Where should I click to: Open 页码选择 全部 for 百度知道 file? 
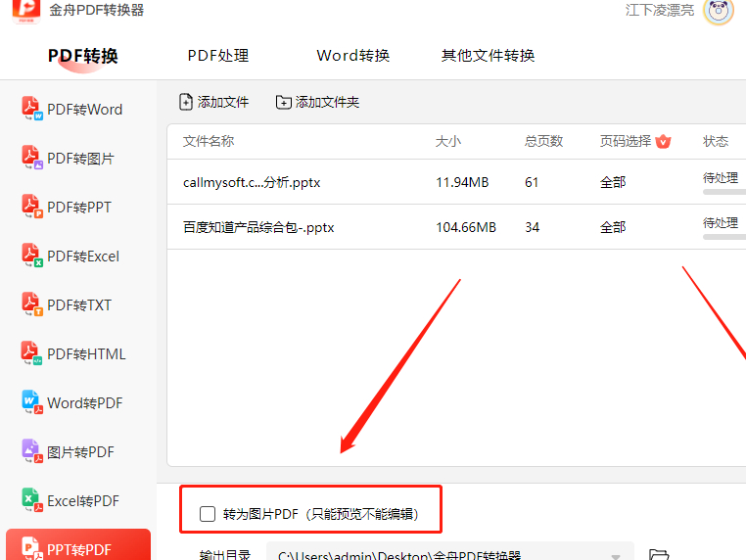pyautogui.click(x=613, y=227)
